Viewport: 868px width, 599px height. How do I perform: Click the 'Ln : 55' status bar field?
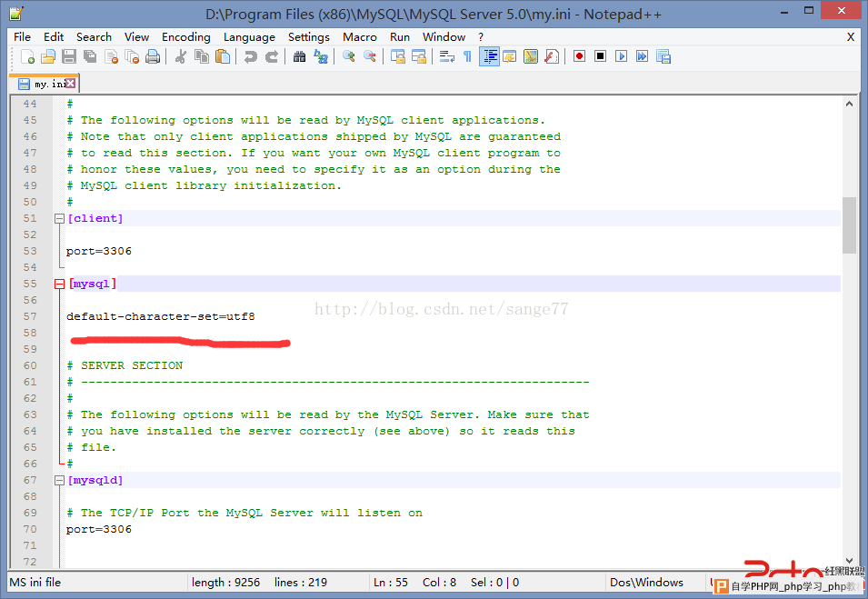391,583
